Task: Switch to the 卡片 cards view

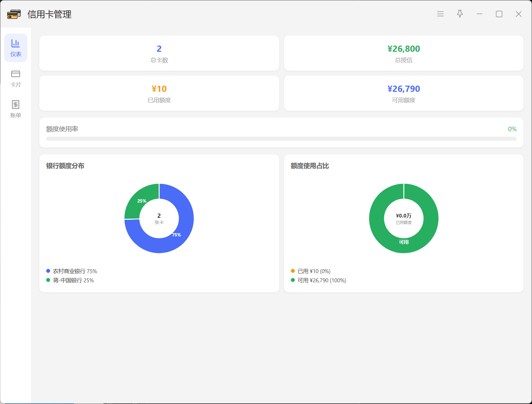Action: [16, 79]
